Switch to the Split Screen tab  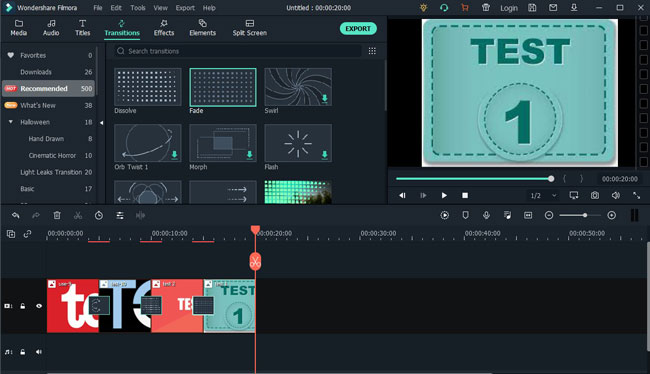(x=250, y=28)
